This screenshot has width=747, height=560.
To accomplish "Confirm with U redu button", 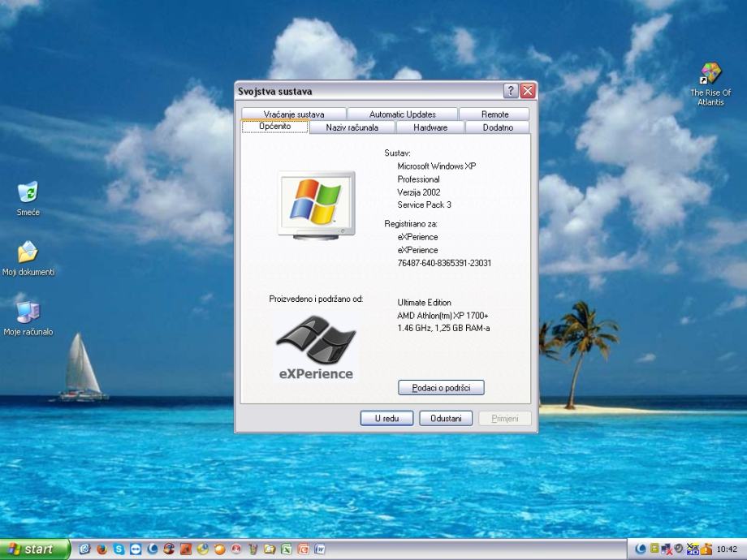I will pyautogui.click(x=386, y=418).
